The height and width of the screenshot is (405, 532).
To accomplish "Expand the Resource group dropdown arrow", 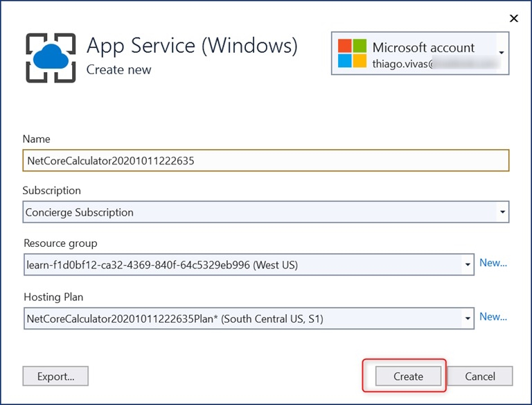I will pyautogui.click(x=466, y=264).
